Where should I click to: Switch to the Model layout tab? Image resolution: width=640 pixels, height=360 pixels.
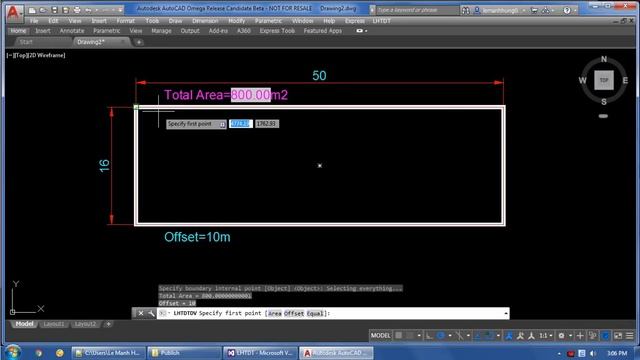coord(24,324)
